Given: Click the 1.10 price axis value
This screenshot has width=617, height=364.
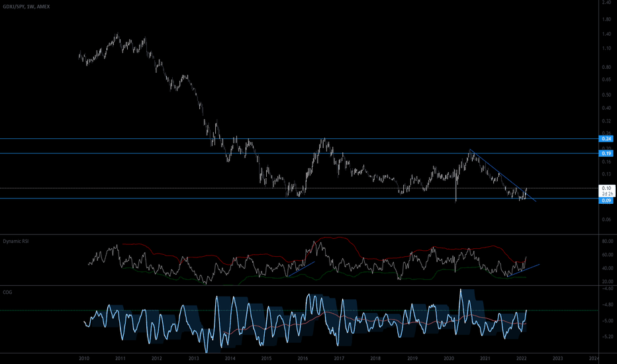Looking at the screenshot, I should pyautogui.click(x=606, y=48).
